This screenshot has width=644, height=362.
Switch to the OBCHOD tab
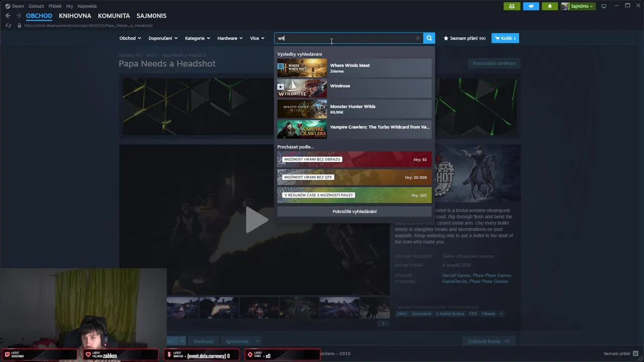(39, 16)
